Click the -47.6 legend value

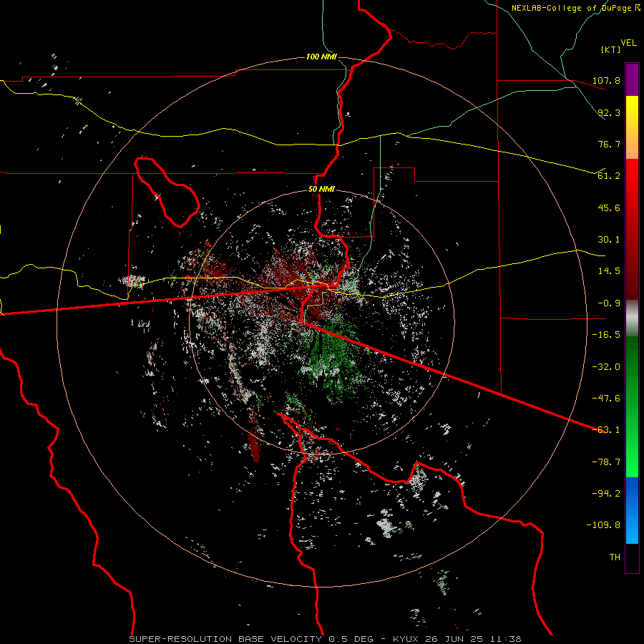pos(606,399)
